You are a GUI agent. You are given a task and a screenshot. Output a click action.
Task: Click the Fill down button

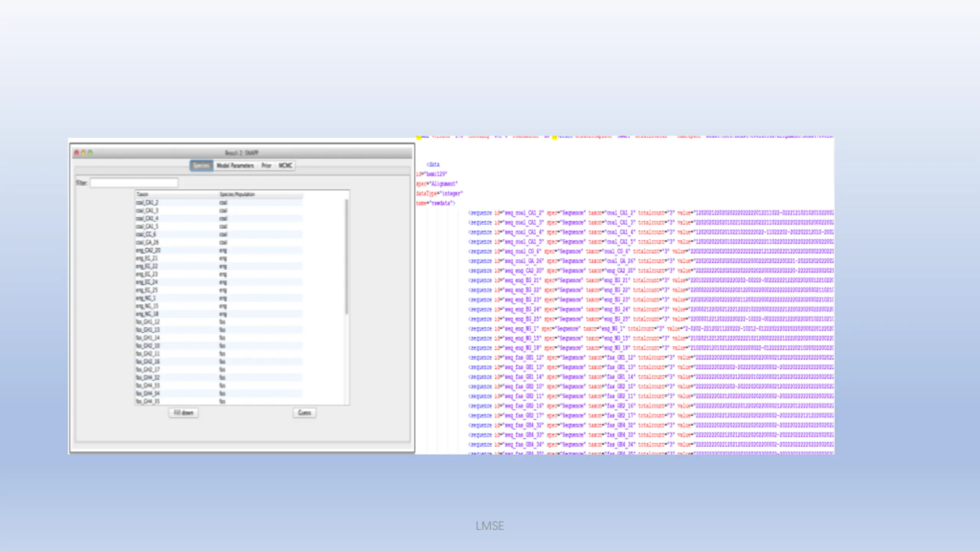(183, 412)
